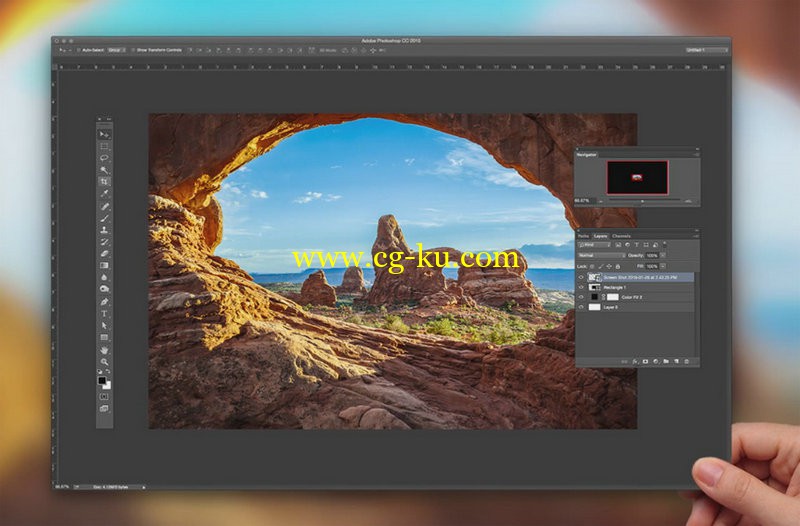This screenshot has width=800, height=526.
Task: Select the Healing Brush tool
Action: point(104,207)
